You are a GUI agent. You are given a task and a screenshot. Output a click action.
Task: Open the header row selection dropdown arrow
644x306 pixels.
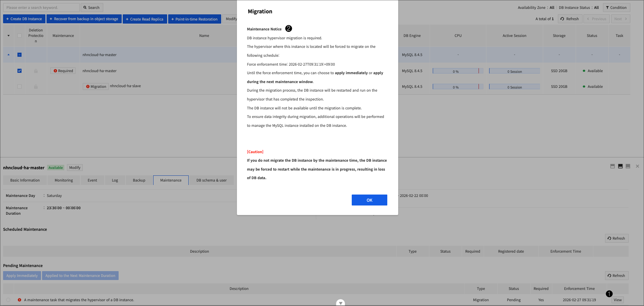click(9, 36)
